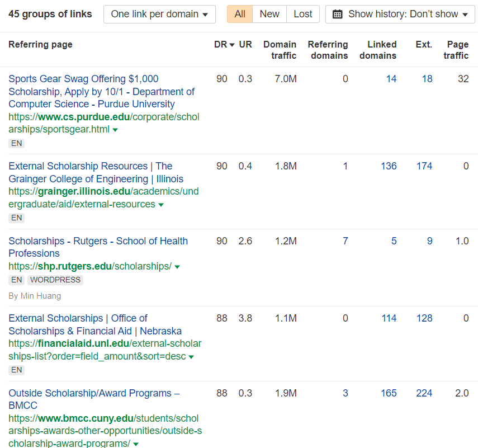Click the EN tag in the Illinois row
This screenshot has height=448, width=478.
[16, 218]
